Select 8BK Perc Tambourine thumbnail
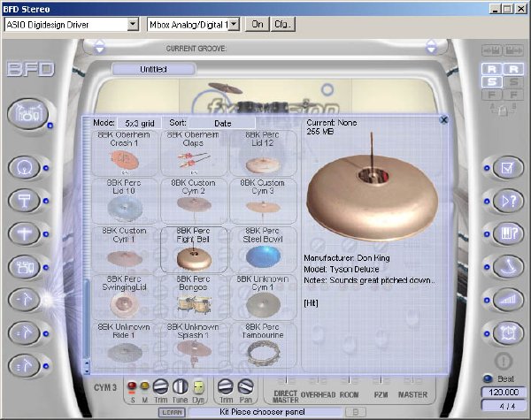This screenshot has width=531, height=420. click(x=263, y=346)
